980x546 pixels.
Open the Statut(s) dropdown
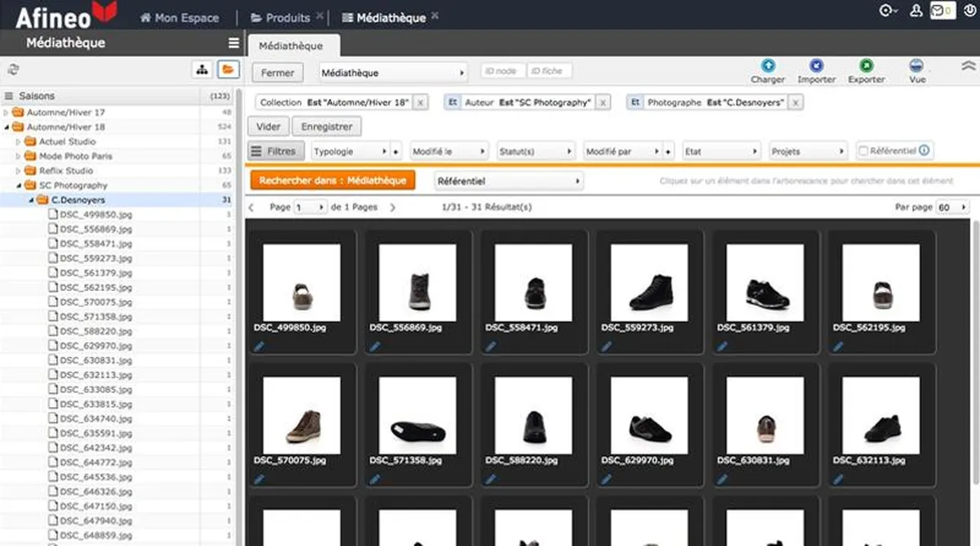536,151
